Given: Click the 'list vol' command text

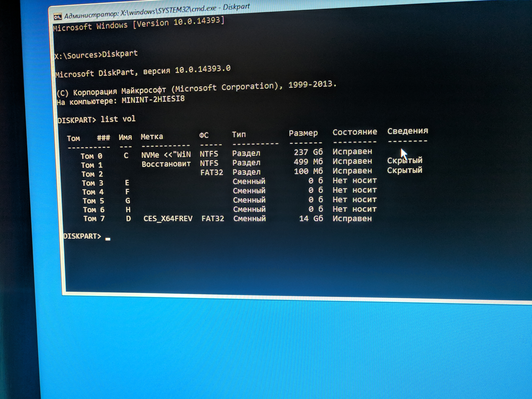Looking at the screenshot, I should coord(118,119).
